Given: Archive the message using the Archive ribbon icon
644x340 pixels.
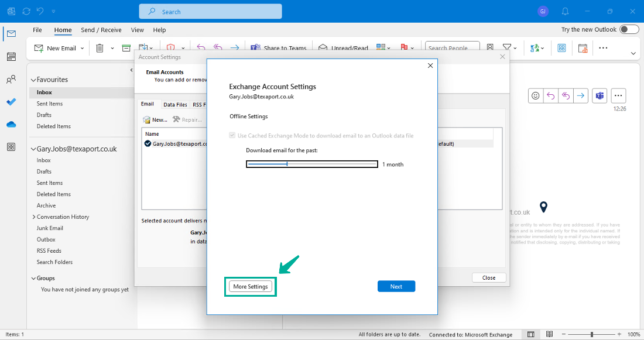Looking at the screenshot, I should pyautogui.click(x=126, y=48).
